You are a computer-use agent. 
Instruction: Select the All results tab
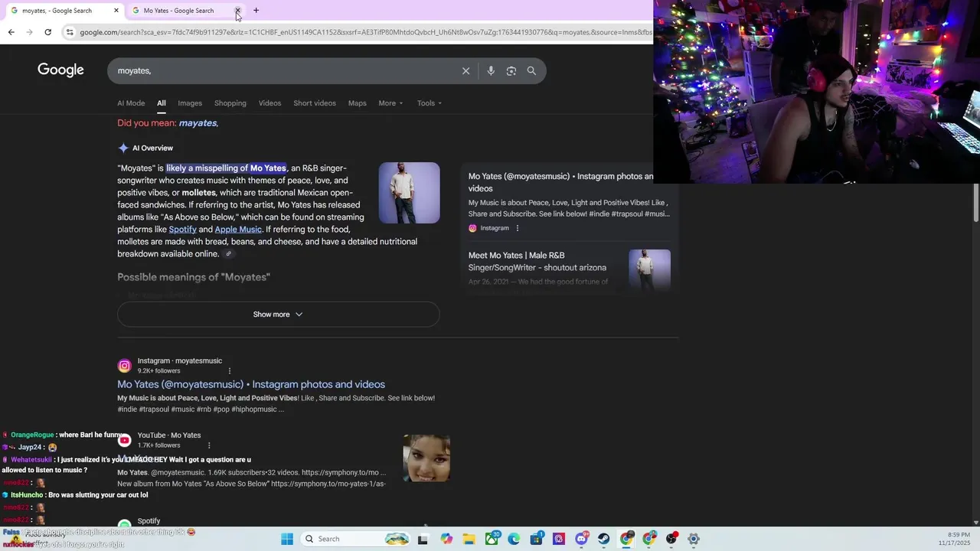click(x=162, y=103)
